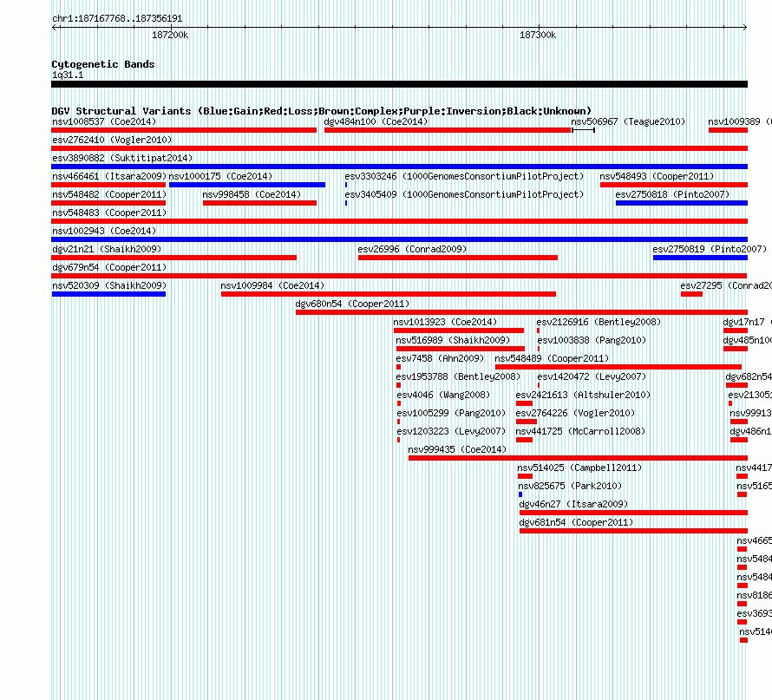772x700 pixels.
Task: Open nsv520309 (Shaikh2009) gain variant
Action: coord(109,285)
